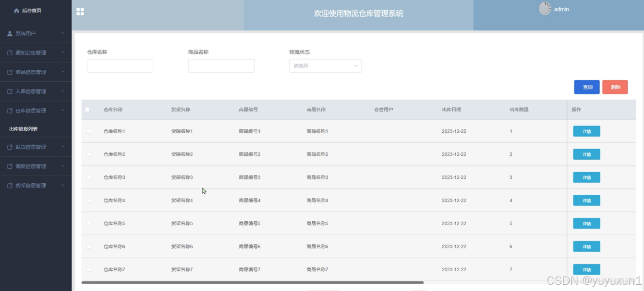644x291 pixels.
Task: Open the admin avatar icon
Action: click(545, 9)
